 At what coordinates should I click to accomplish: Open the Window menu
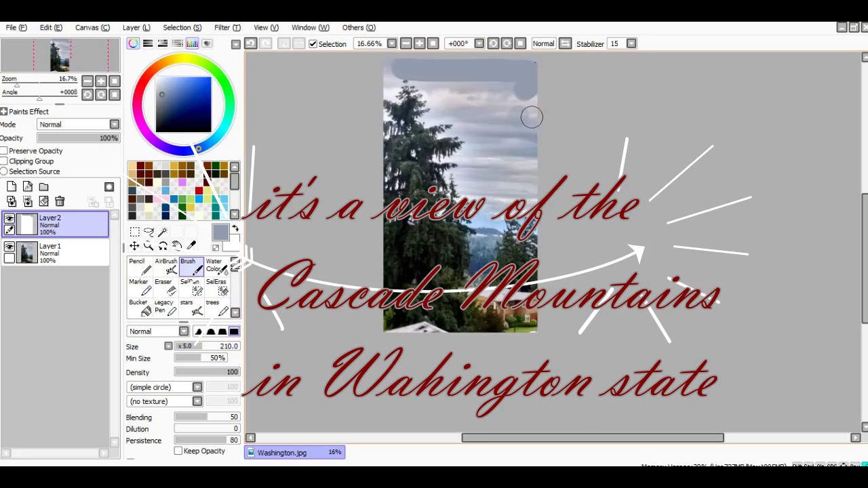310,28
